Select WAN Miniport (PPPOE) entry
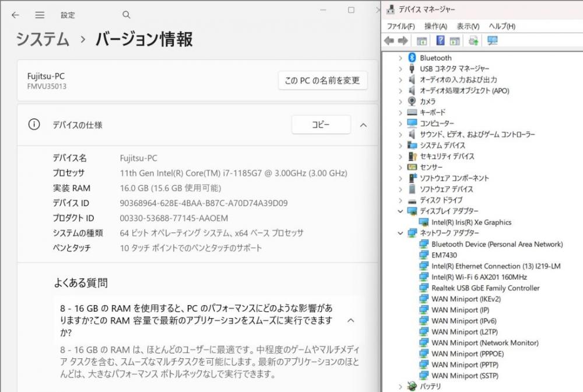Image resolution: width=583 pixels, height=392 pixels. click(x=468, y=354)
